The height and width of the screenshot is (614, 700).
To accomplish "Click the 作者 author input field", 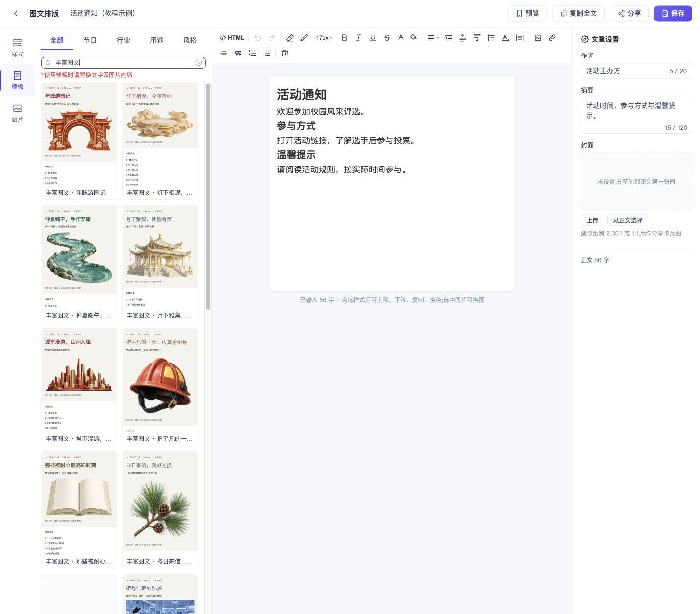I will tap(636, 71).
